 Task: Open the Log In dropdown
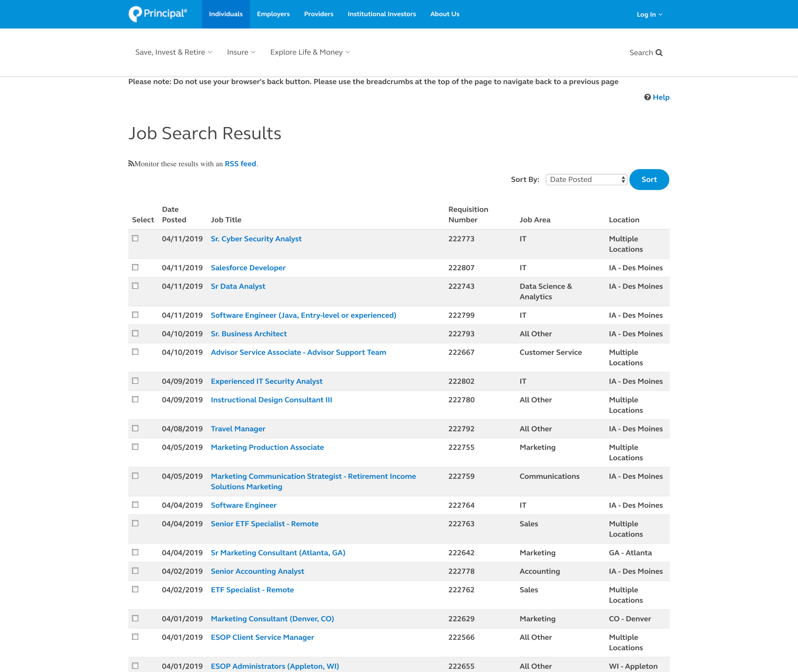(x=649, y=15)
